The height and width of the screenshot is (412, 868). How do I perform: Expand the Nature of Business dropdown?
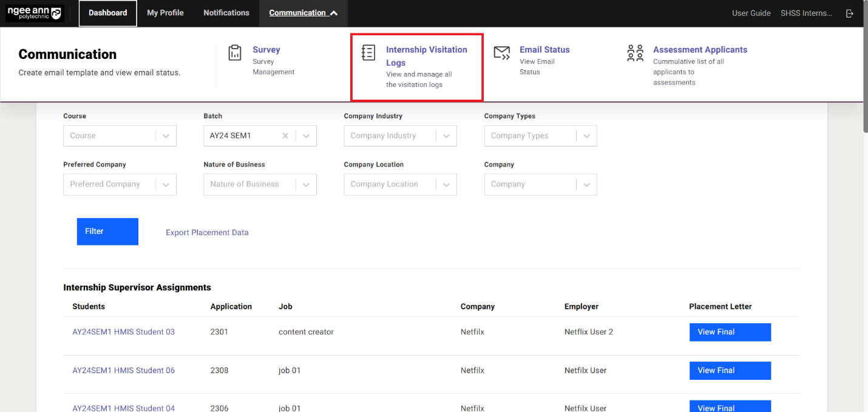pos(306,185)
